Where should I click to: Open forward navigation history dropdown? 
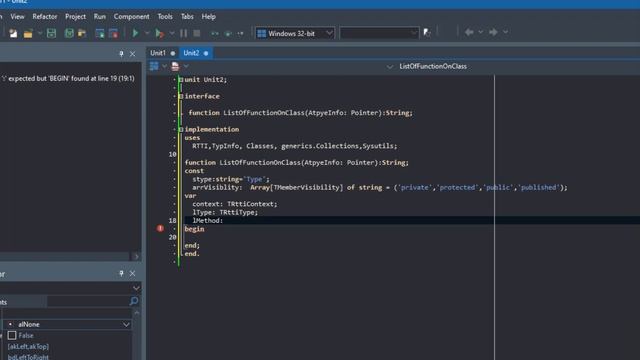505,32
